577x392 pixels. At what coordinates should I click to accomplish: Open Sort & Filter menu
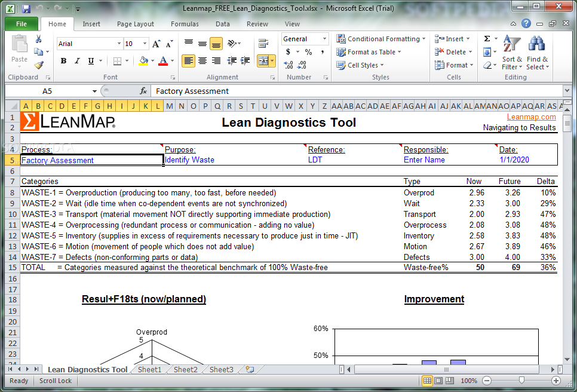point(512,52)
